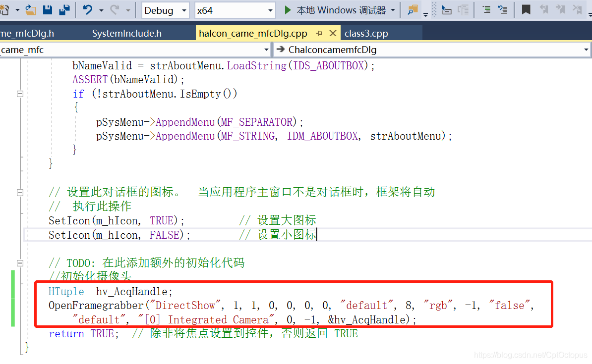Viewport: 592px width, 364px height.
Task: Click AppendMenu on the MF_SEPARATOR line
Action: pyautogui.click(x=185, y=122)
